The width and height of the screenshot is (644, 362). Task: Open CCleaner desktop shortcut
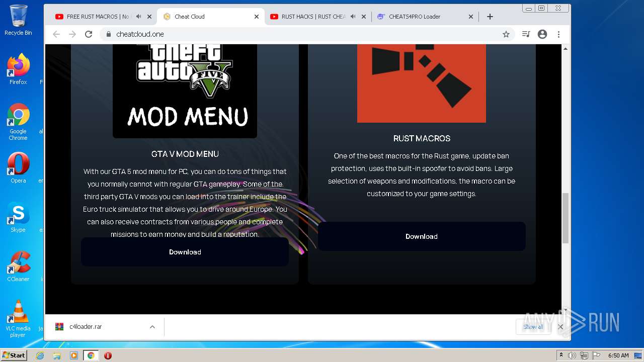click(18, 266)
